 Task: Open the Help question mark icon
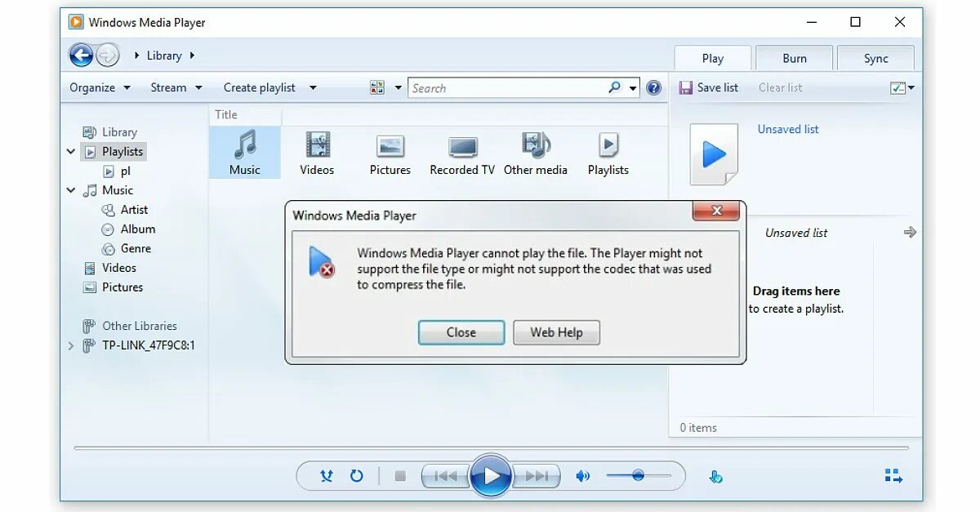coord(653,87)
